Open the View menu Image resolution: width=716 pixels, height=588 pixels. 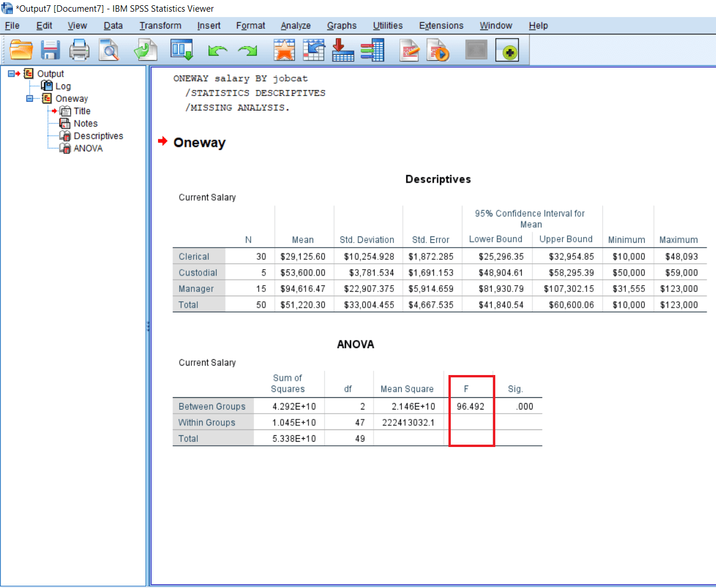pyautogui.click(x=77, y=26)
